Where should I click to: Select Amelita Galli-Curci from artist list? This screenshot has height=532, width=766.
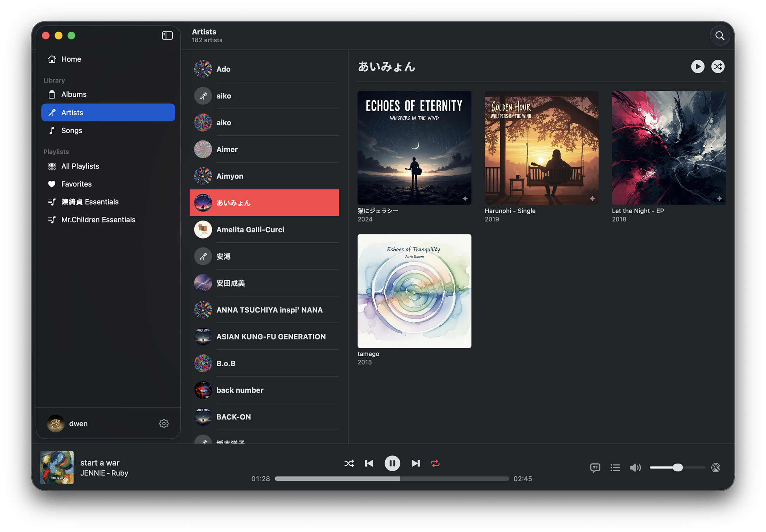(250, 230)
